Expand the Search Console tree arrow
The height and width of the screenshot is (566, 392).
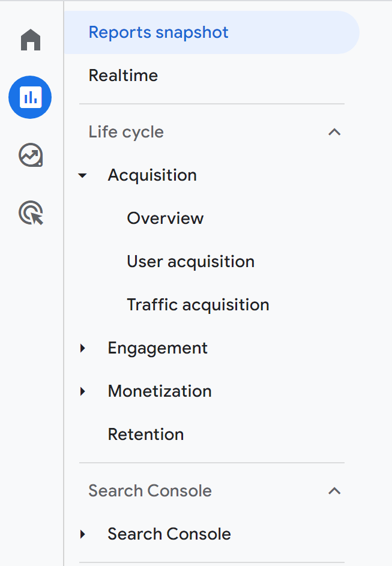coord(83,534)
